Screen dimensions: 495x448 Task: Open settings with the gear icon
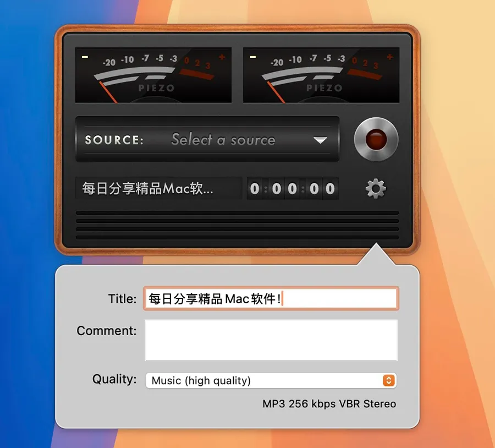pyautogui.click(x=376, y=189)
